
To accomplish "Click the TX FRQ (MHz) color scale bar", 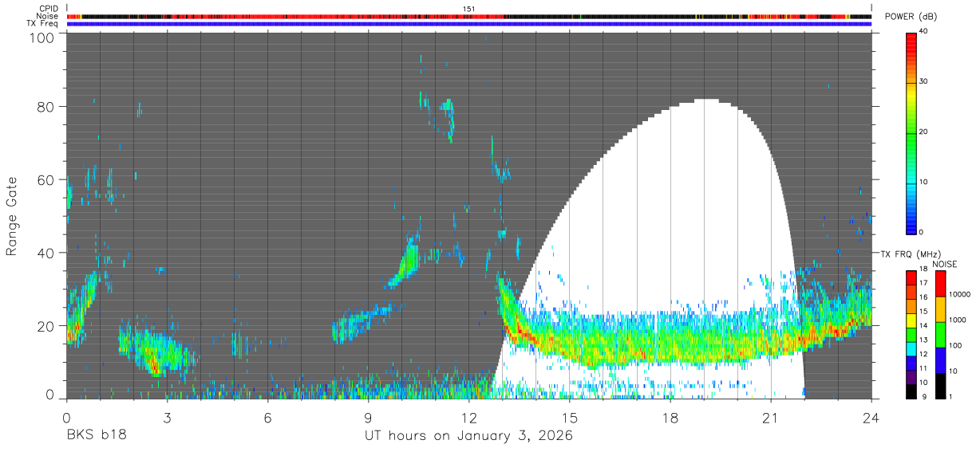I will point(911,335).
